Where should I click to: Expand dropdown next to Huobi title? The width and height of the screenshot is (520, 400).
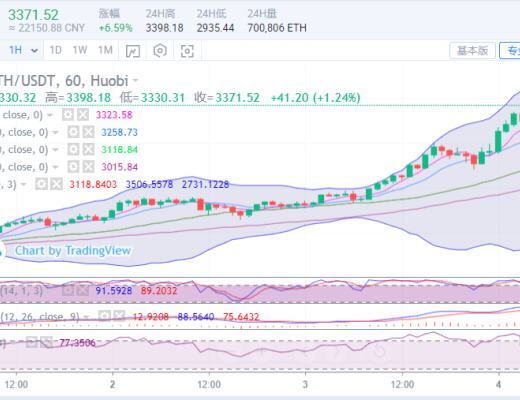click(x=135, y=81)
